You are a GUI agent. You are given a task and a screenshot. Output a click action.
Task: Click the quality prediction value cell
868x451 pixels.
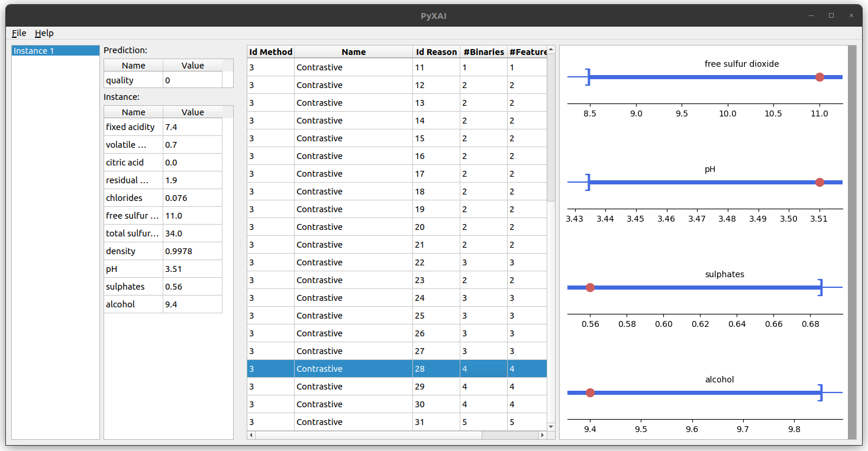192,80
